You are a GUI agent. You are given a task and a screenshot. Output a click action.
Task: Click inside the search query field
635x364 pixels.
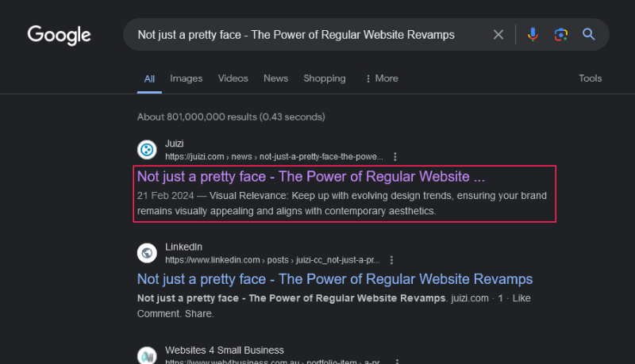pyautogui.click(x=302, y=35)
